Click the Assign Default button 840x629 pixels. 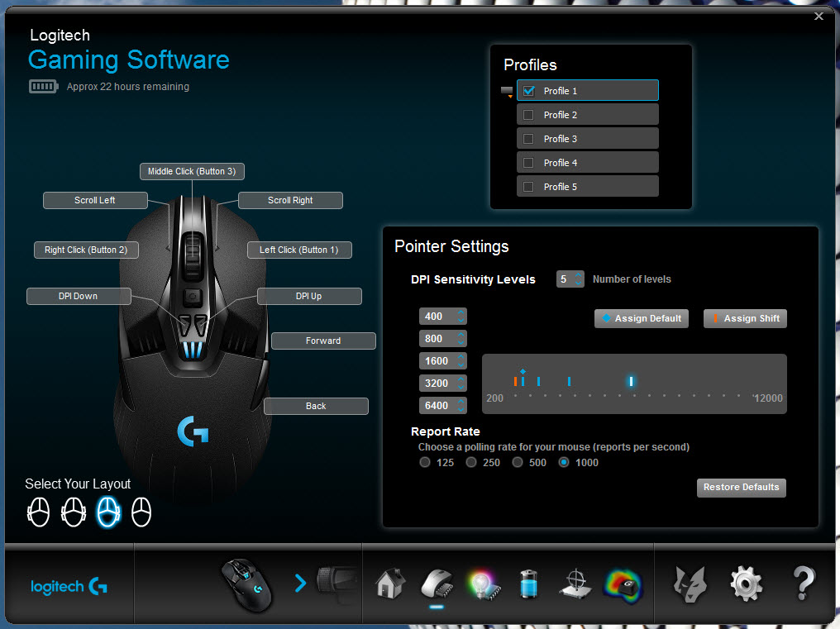(x=642, y=318)
